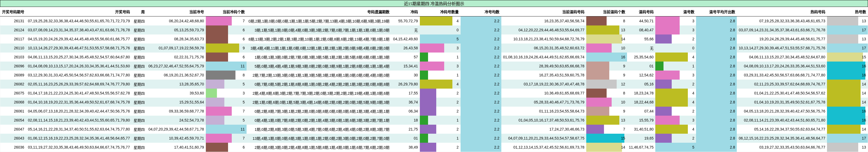Click current warm numbers 16,23,35,37,40,56,58,74
868x152 pixels.
(x=564, y=21)
